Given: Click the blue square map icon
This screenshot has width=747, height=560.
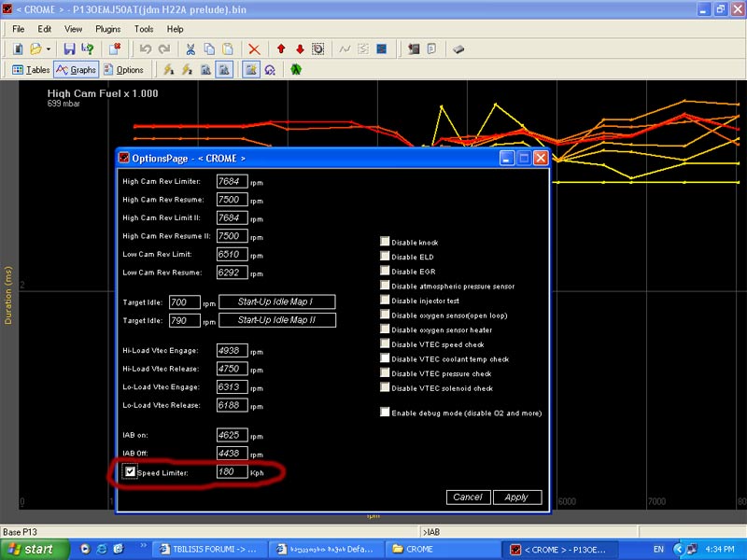Looking at the screenshot, I should [x=382, y=49].
